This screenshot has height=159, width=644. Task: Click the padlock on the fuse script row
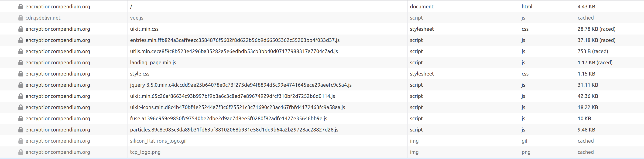click(x=21, y=118)
